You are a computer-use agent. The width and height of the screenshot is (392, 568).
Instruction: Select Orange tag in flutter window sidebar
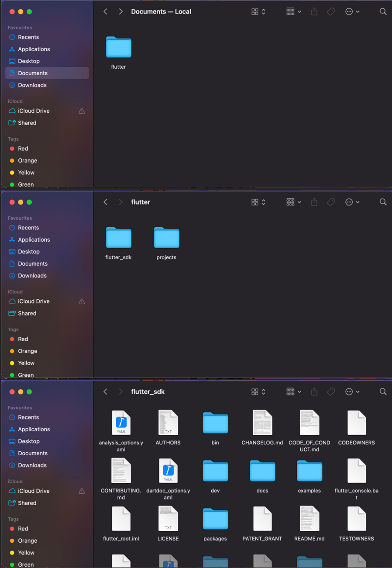click(47, 351)
